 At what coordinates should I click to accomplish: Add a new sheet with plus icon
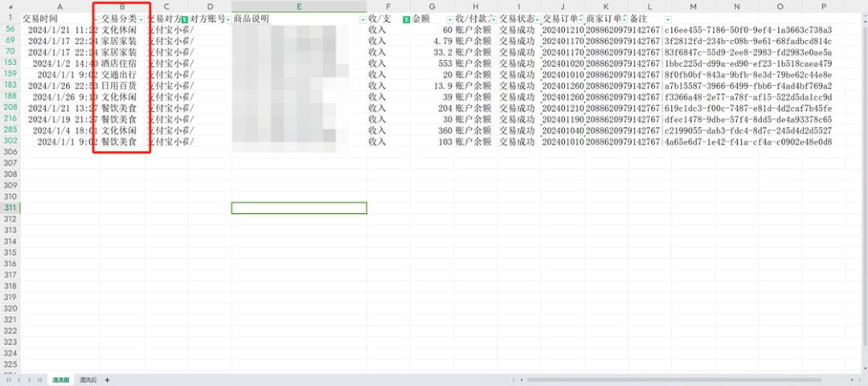[x=108, y=380]
